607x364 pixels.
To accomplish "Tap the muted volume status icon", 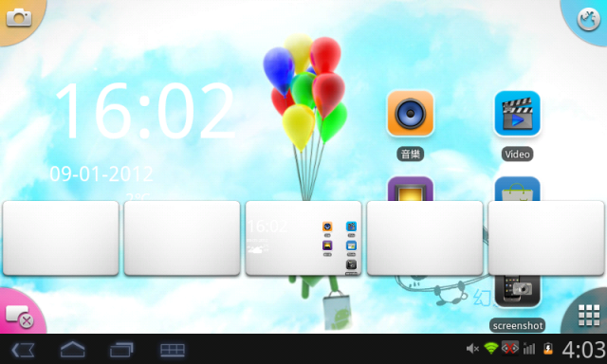I will pos(472,349).
